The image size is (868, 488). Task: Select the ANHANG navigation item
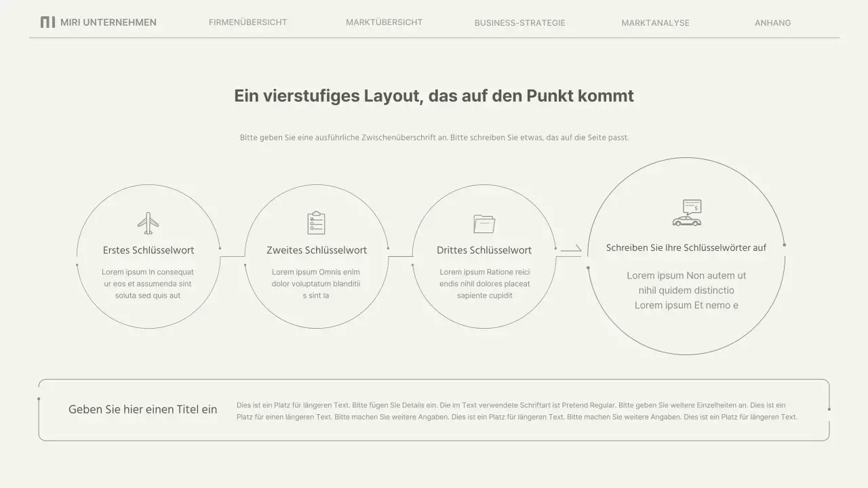(772, 22)
